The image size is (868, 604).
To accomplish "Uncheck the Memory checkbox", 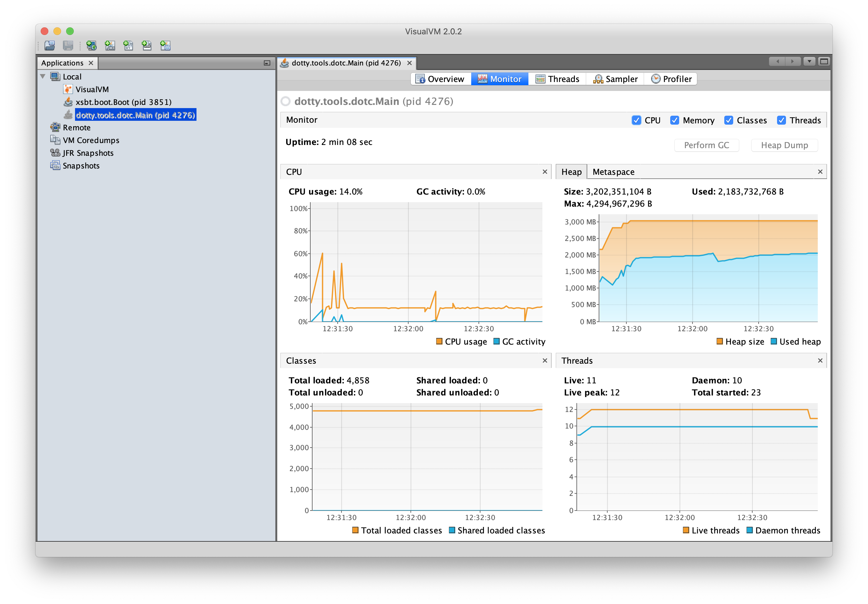I will click(x=674, y=120).
